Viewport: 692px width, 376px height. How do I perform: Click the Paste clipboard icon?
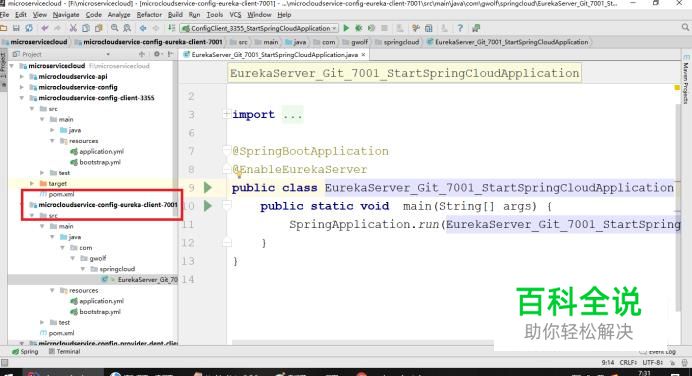pyautogui.click(x=99, y=28)
